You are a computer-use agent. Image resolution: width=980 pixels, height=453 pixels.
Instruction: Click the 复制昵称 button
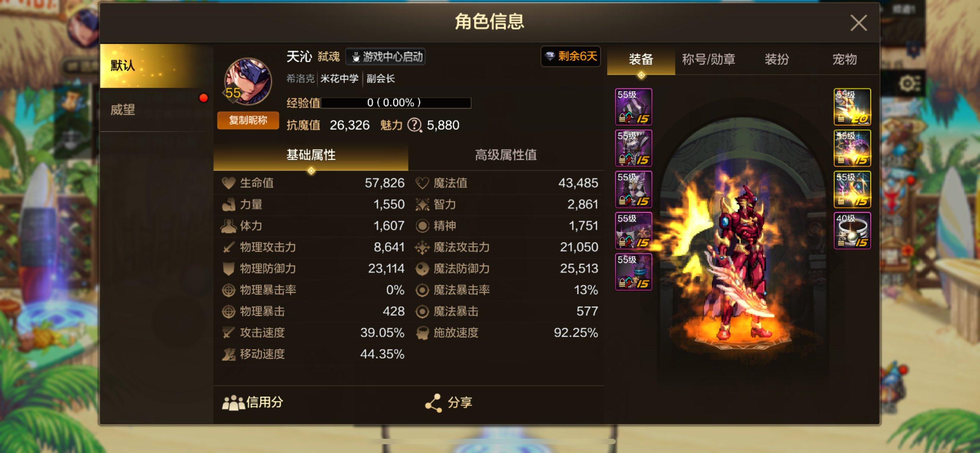point(248,120)
